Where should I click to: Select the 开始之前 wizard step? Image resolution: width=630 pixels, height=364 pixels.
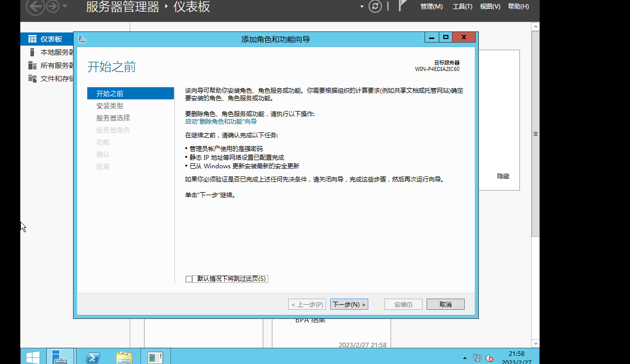[130, 94]
